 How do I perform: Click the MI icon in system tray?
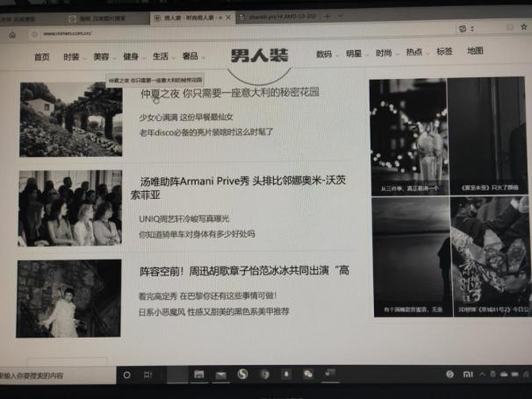[x=468, y=374]
